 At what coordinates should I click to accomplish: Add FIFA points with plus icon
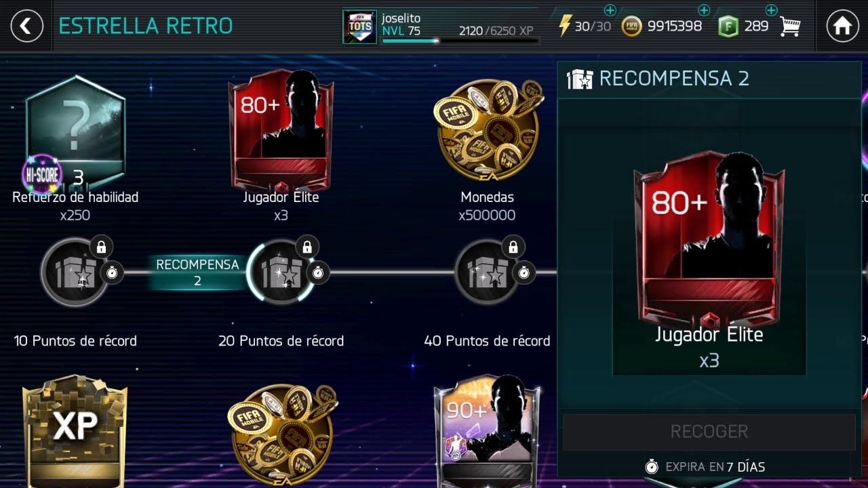tap(771, 9)
